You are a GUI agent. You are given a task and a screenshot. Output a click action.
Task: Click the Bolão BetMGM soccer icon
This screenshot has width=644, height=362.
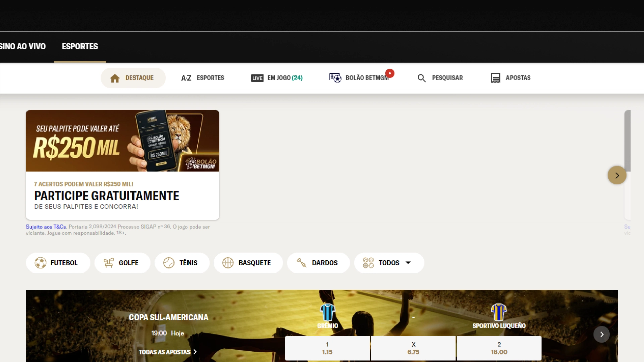pyautogui.click(x=335, y=78)
